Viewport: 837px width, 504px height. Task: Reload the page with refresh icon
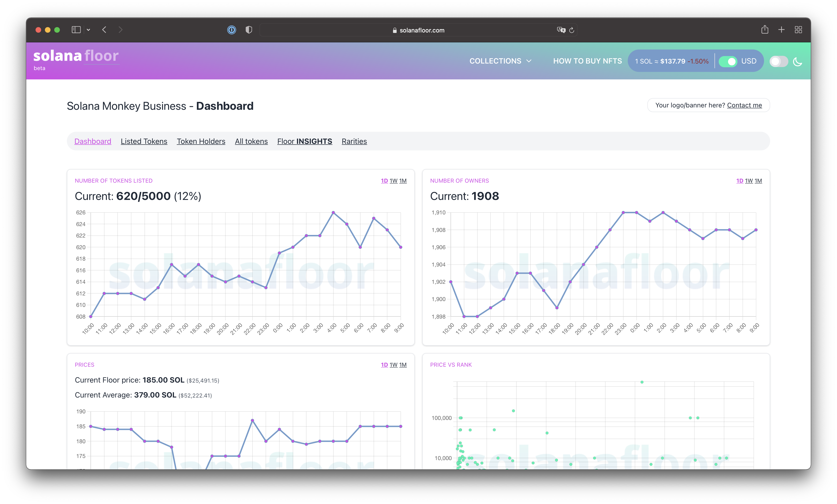[572, 30]
